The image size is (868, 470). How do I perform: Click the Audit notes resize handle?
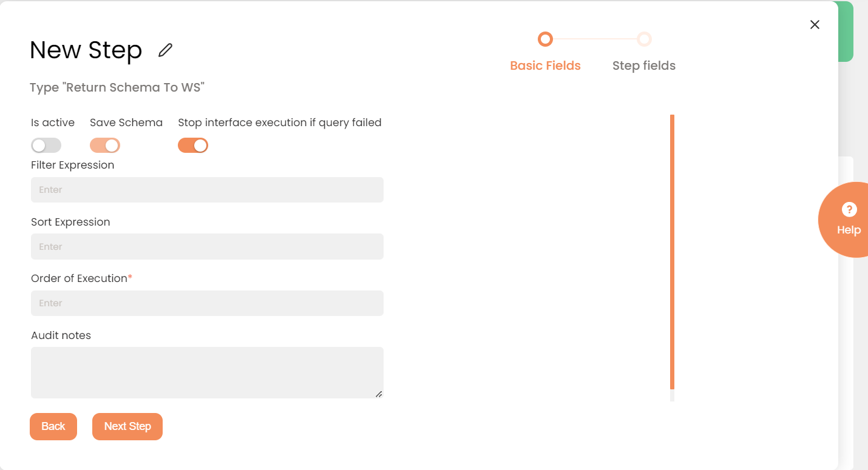click(379, 394)
